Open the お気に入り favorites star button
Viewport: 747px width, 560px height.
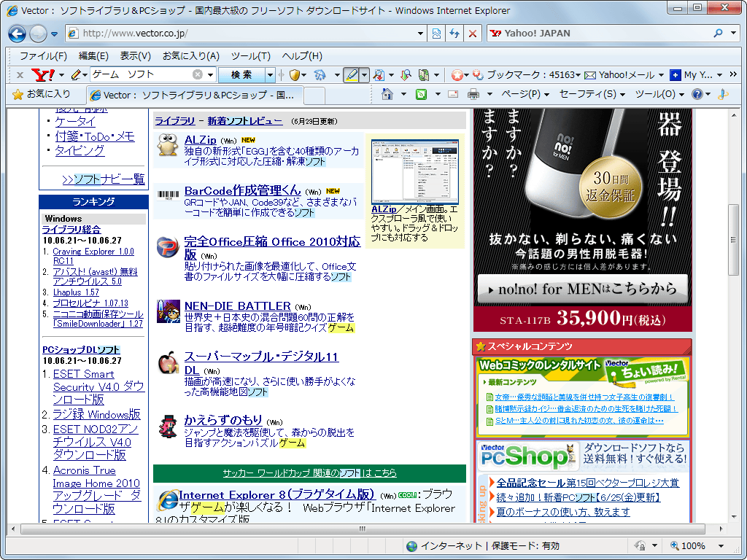(42, 94)
